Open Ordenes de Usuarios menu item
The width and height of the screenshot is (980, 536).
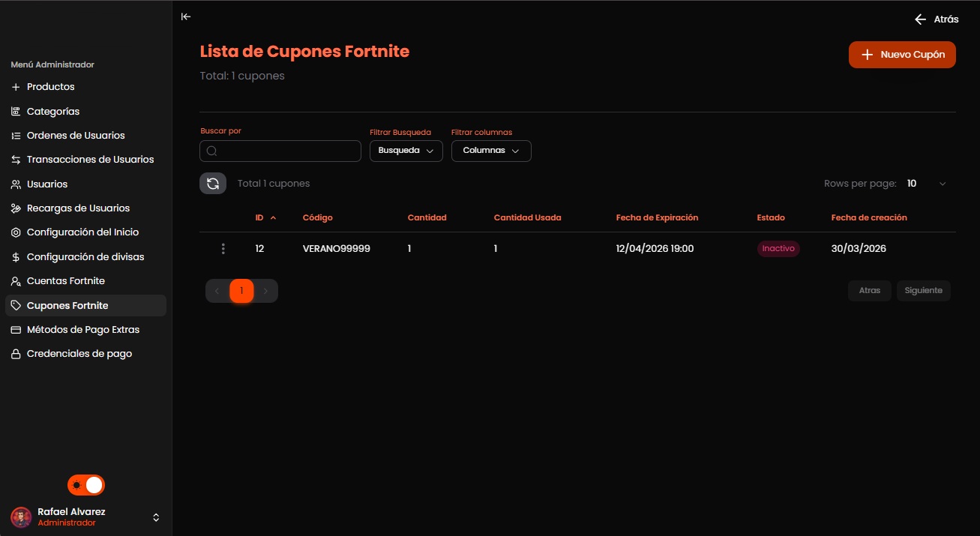pyautogui.click(x=85, y=136)
